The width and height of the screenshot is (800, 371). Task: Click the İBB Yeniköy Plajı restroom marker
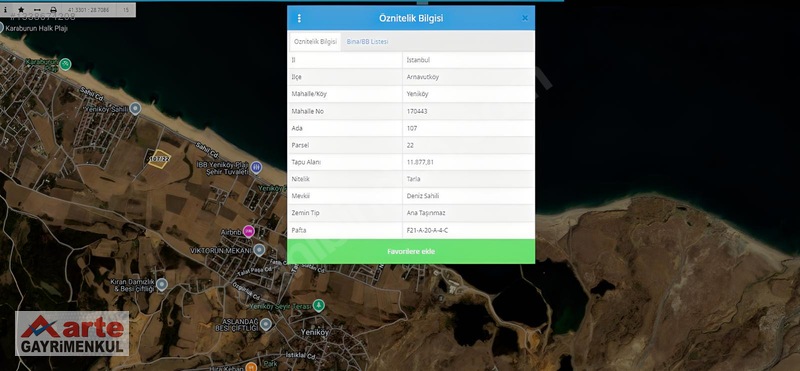(x=256, y=167)
